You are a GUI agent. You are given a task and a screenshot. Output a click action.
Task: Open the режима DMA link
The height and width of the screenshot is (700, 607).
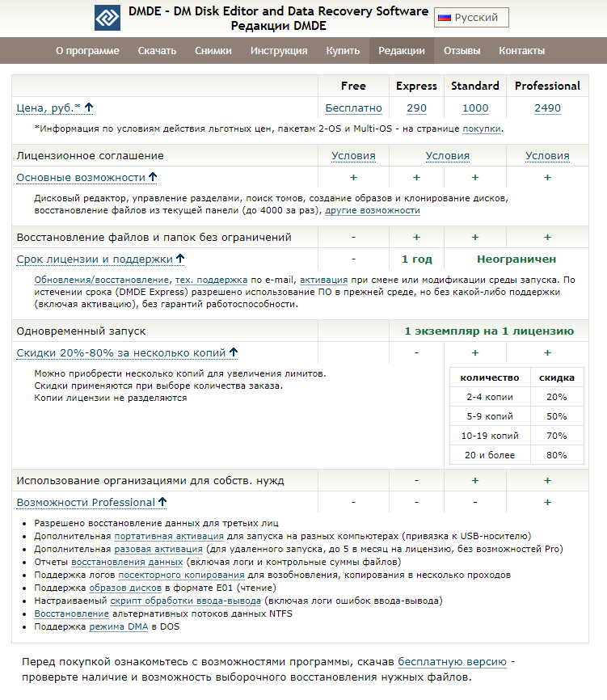coord(119,626)
